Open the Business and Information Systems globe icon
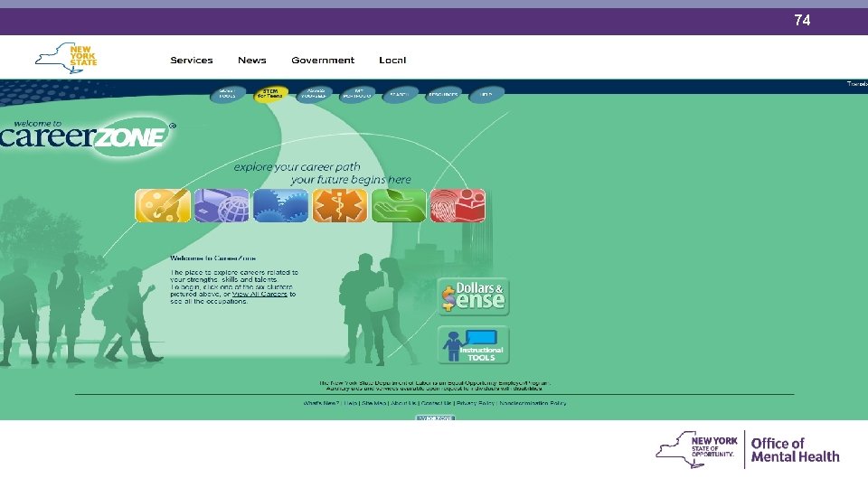The width and height of the screenshot is (868, 488). point(222,205)
